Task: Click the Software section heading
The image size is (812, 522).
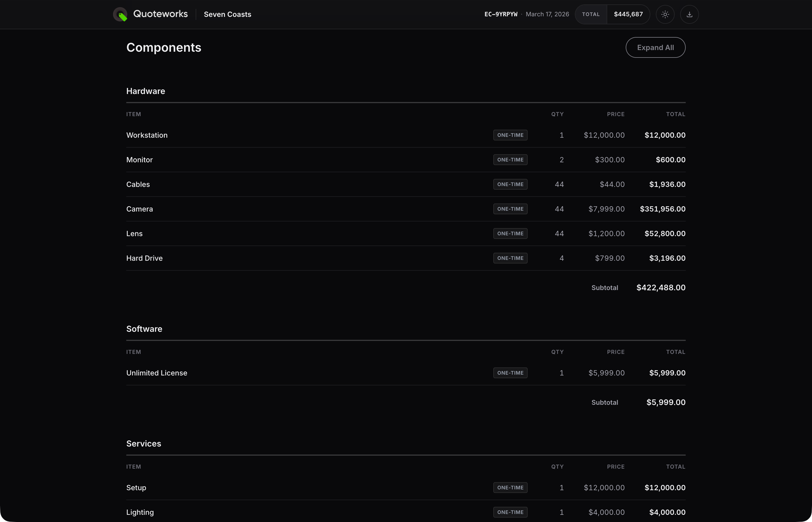Action: [x=144, y=329]
